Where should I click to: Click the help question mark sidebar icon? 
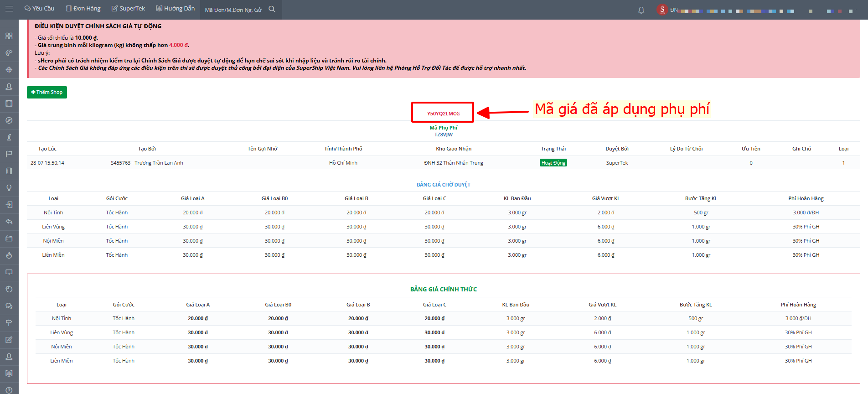pyautogui.click(x=9, y=390)
